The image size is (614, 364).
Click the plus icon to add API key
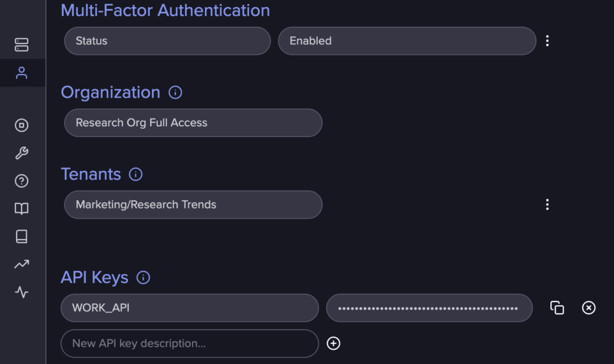[334, 343]
